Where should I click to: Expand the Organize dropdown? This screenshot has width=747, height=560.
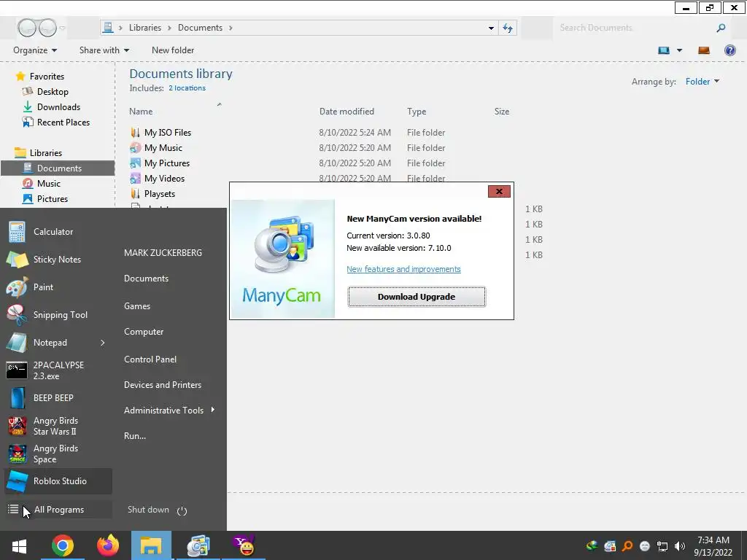coord(35,50)
